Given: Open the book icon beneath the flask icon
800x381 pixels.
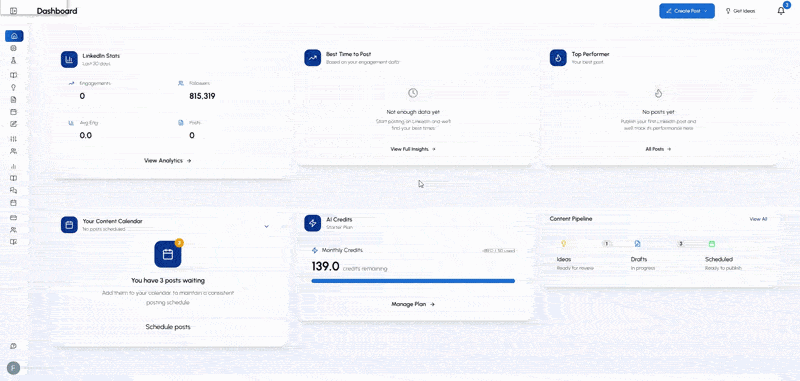Looking at the screenshot, I should [14, 75].
